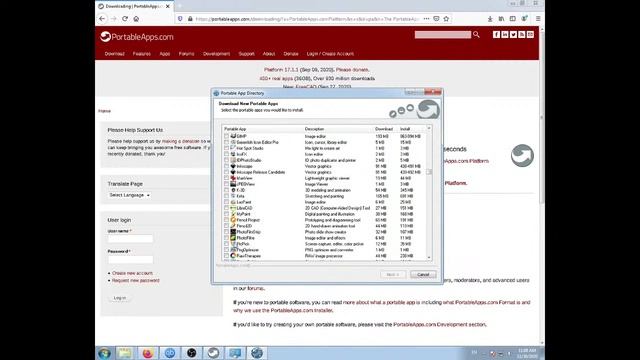Click the PhotoFilmStrip app icon
This screenshot has height=360, width=640.
233,232
